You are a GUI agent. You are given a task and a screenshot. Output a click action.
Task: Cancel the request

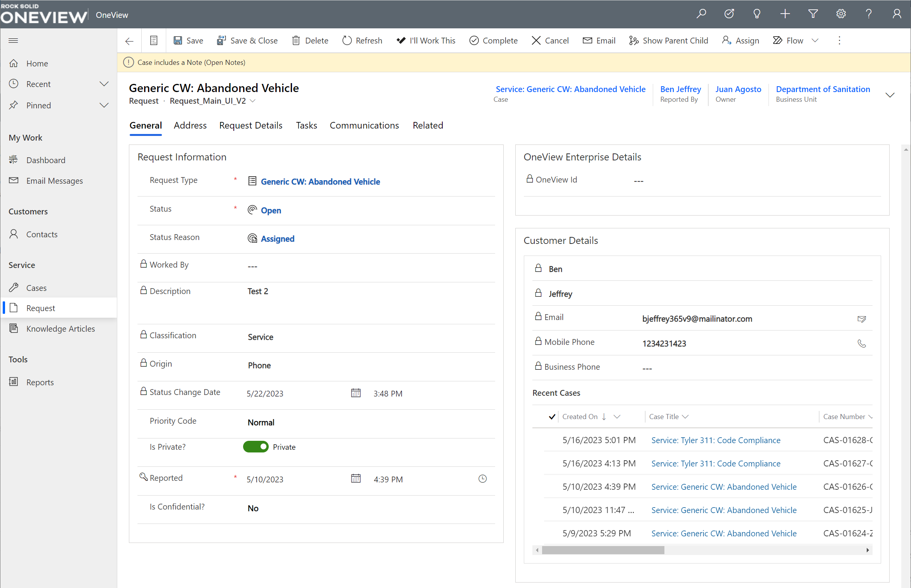click(x=550, y=40)
